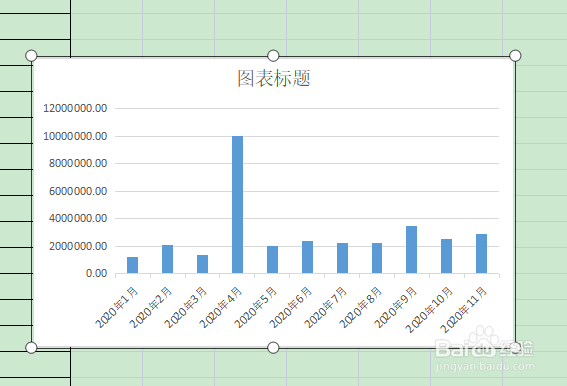Viewport: 567px width, 386px height.
Task: Select the chart title 图表标题
Action: [x=274, y=78]
